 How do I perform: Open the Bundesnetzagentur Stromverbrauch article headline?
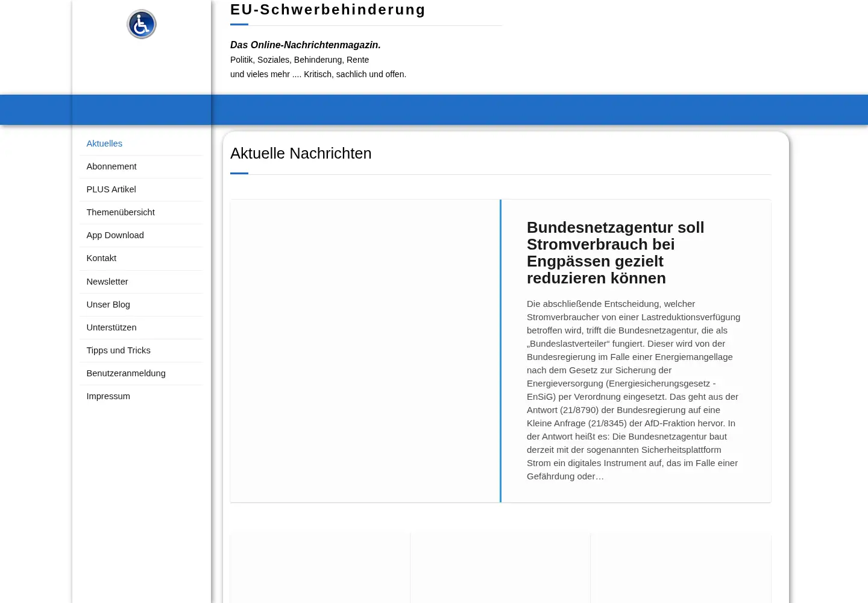[x=615, y=253]
